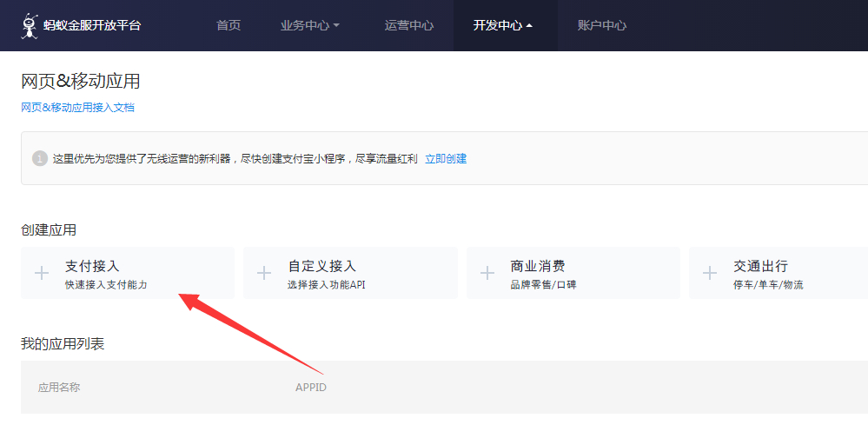Click the 商业消费 card title
Viewport: 868px width, 425px height.
(x=538, y=266)
